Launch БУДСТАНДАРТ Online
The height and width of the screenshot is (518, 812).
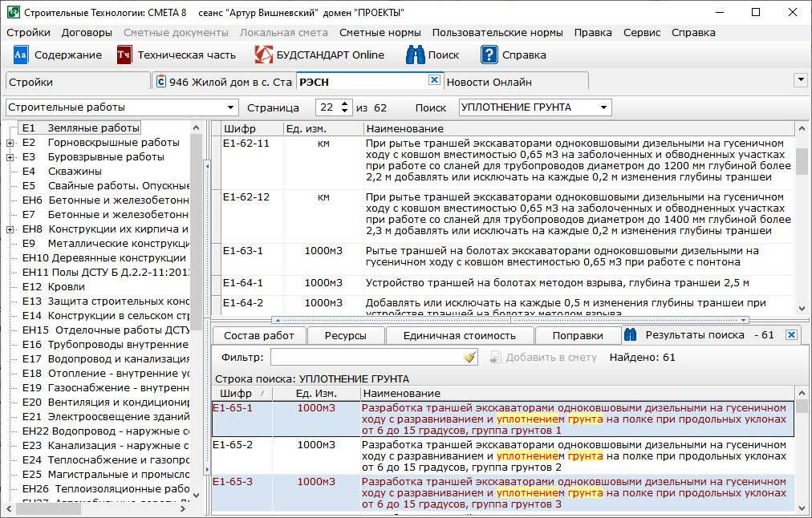click(319, 55)
